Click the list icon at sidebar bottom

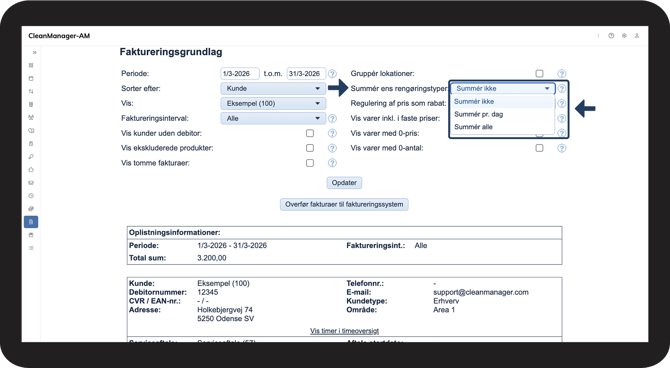tap(31, 248)
